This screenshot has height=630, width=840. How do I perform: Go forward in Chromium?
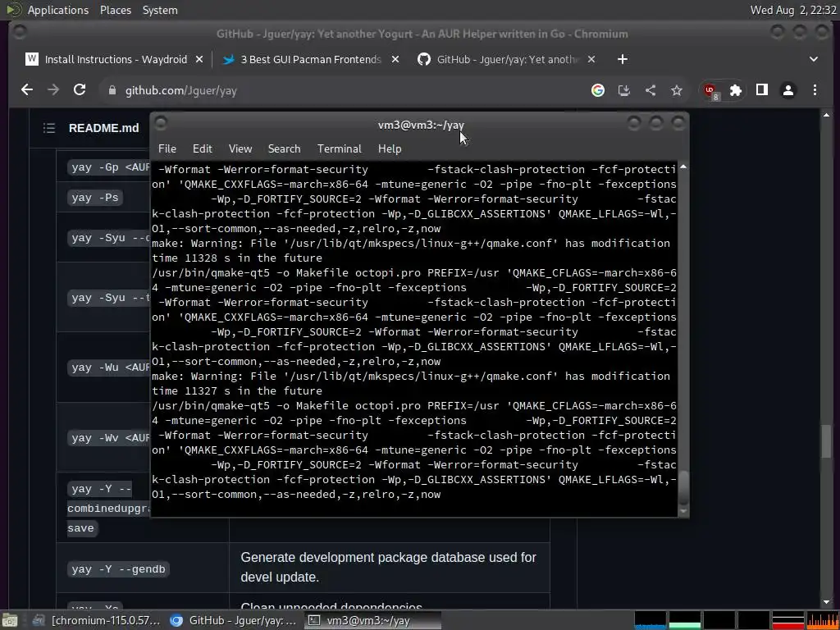tap(53, 90)
